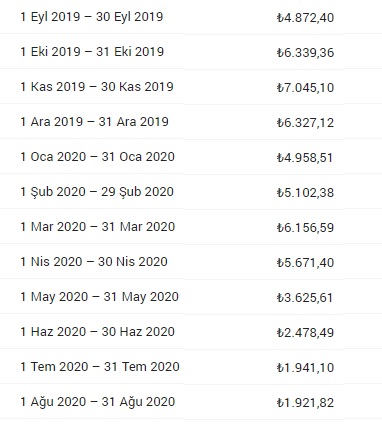Click the ₺2.478,49 amount for Haz 2020
This screenshot has height=435, width=382.
305,333
